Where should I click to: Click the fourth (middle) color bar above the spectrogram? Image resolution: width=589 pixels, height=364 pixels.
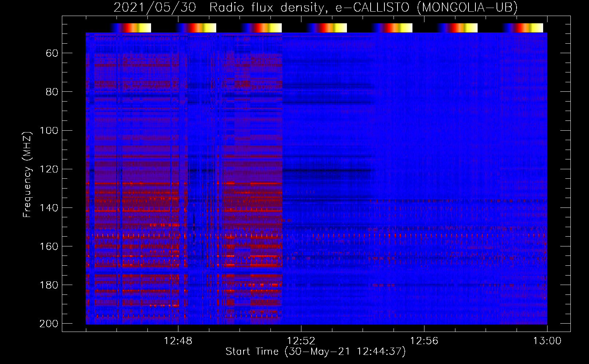(x=327, y=28)
